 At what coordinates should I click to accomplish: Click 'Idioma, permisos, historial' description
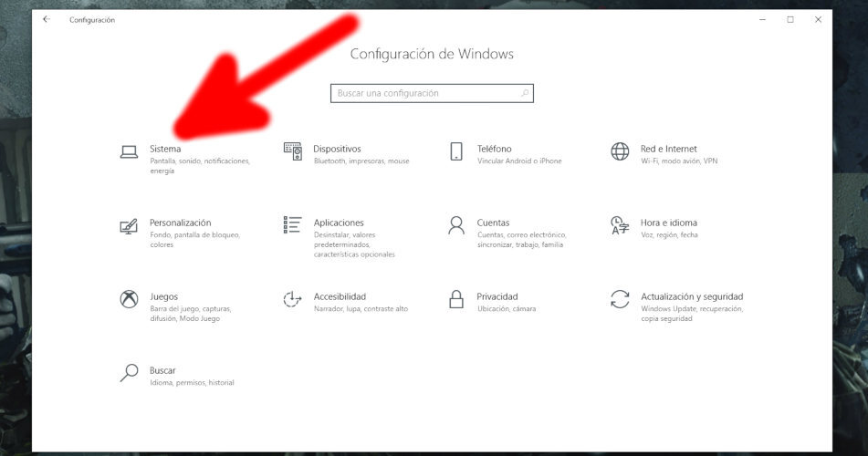coord(192,382)
